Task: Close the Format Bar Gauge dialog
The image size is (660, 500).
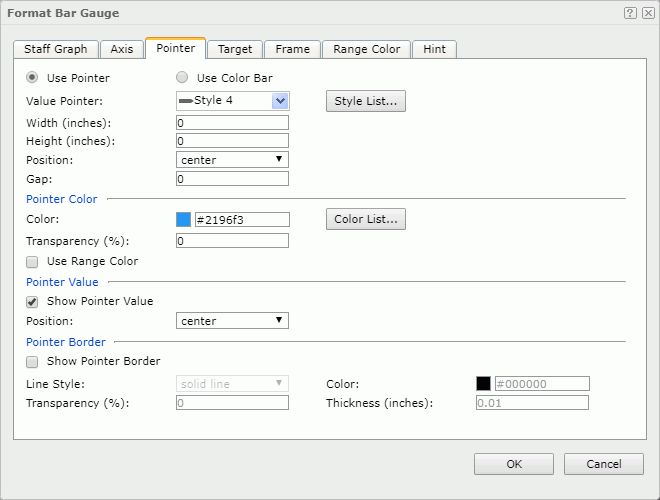Action: [647, 13]
